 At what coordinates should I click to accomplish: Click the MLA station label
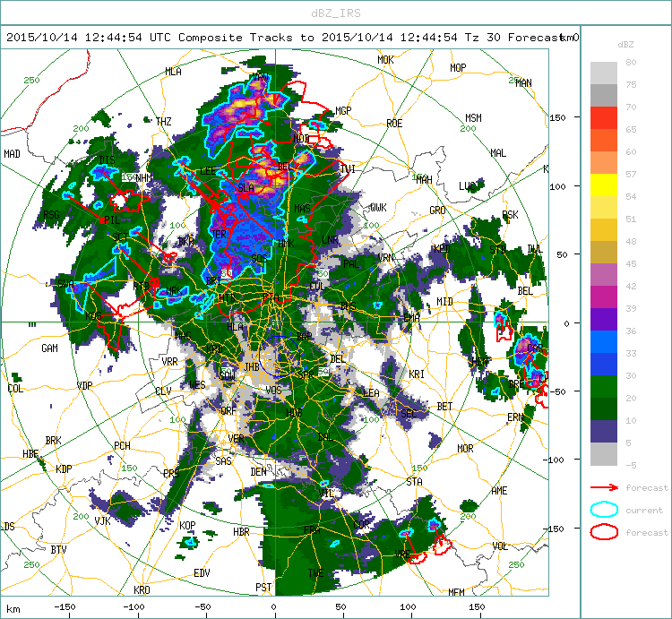pyautogui.click(x=173, y=72)
